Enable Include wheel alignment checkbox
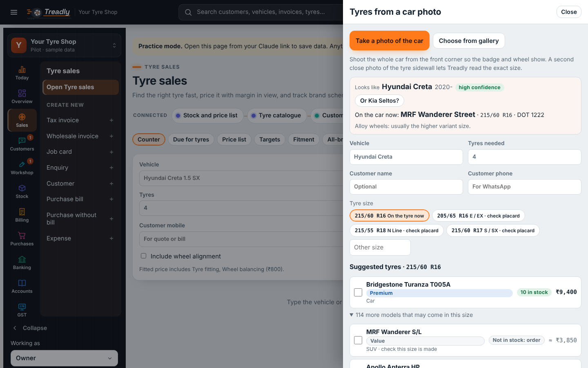Screen dimensions: 588x368 click(143, 256)
